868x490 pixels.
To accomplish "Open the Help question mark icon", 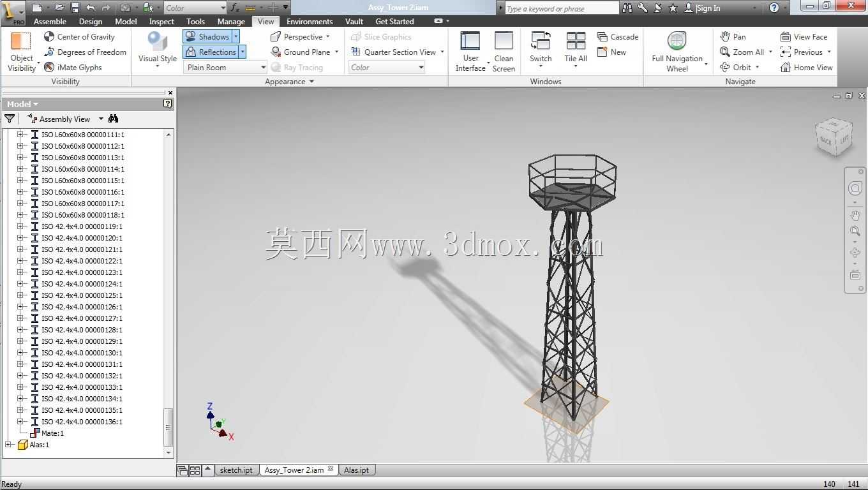I will tap(774, 8).
